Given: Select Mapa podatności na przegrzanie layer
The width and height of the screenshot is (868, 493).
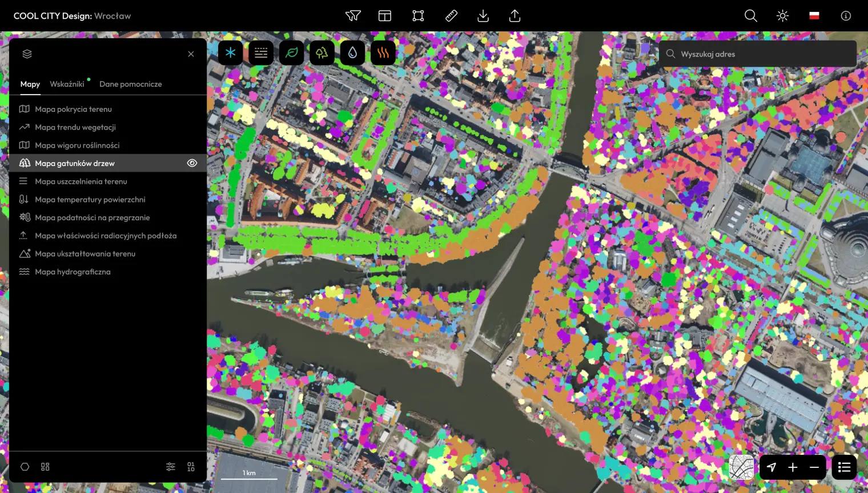Looking at the screenshot, I should (108, 217).
